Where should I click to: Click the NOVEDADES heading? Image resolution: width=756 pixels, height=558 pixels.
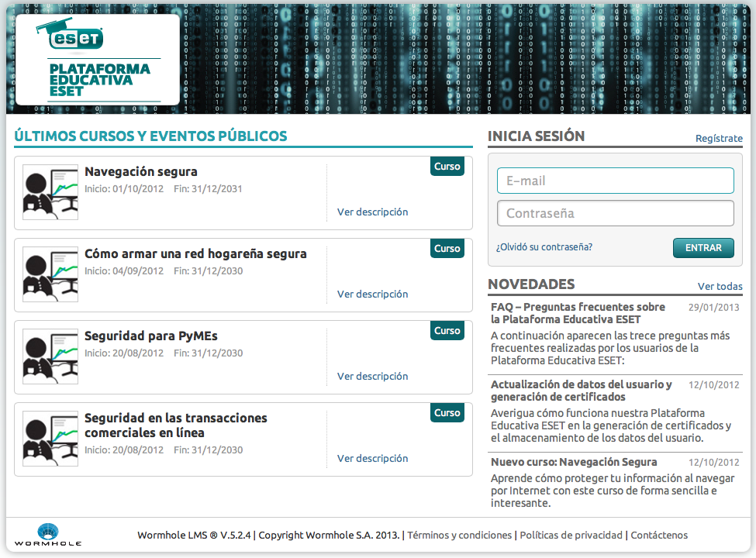(531, 284)
